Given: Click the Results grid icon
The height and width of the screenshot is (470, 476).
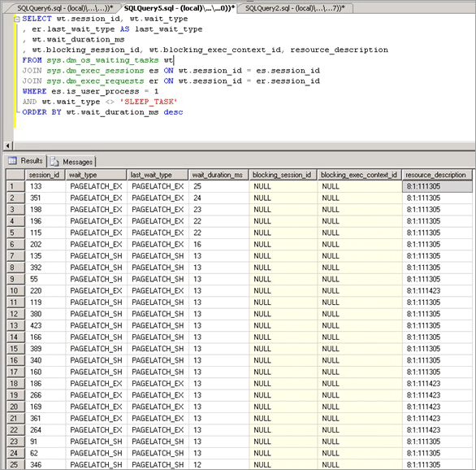Looking at the screenshot, I should coord(12,160).
